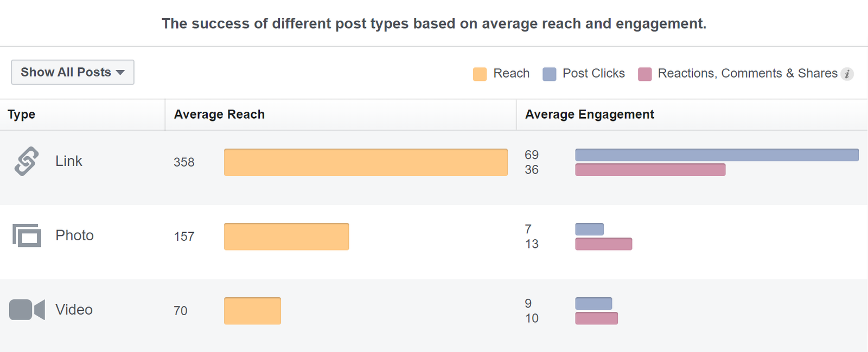Click the Video average reach bar (70)
The height and width of the screenshot is (352, 868).
pos(252,311)
